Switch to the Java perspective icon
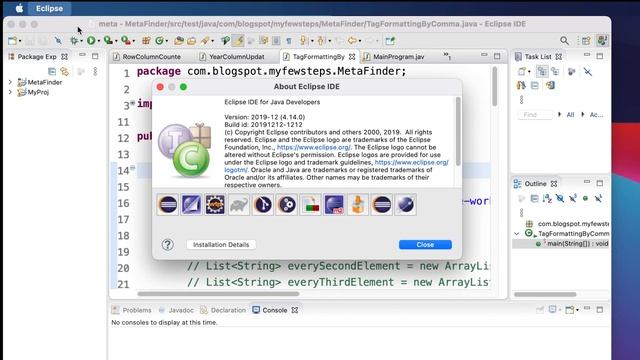640x360 pixels. pos(602,40)
